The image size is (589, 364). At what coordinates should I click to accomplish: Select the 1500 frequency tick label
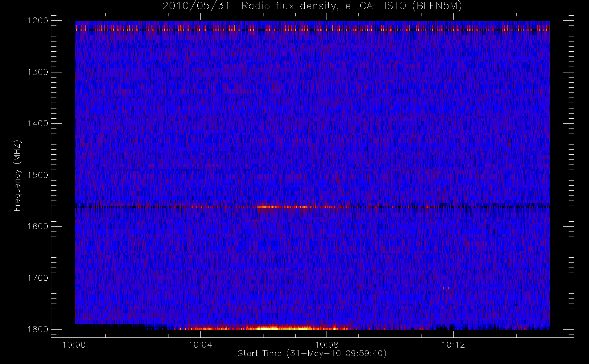point(38,175)
